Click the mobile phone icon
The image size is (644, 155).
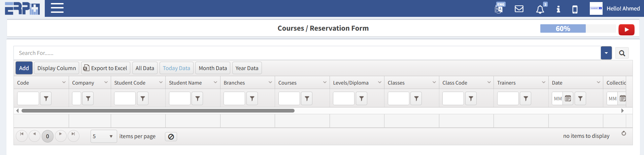(575, 9)
